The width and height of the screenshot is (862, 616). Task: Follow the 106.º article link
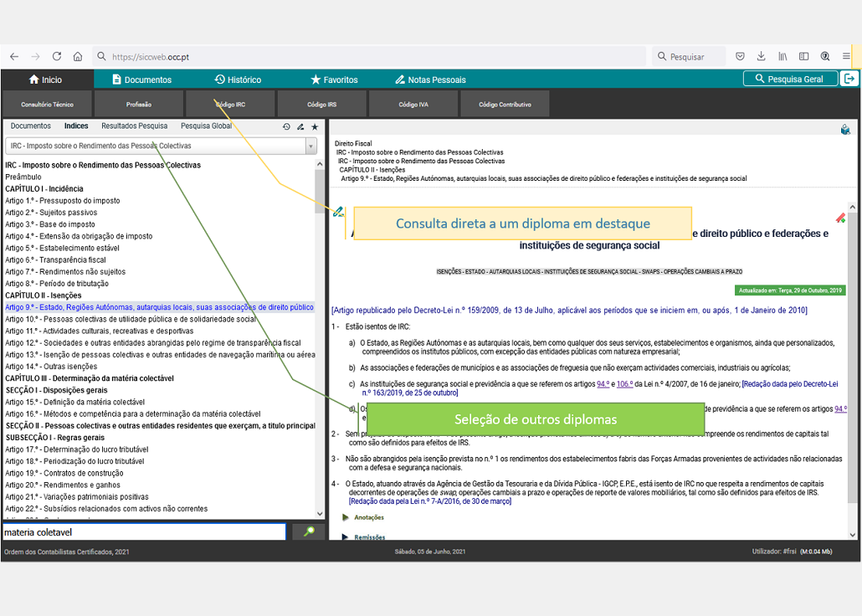point(624,384)
